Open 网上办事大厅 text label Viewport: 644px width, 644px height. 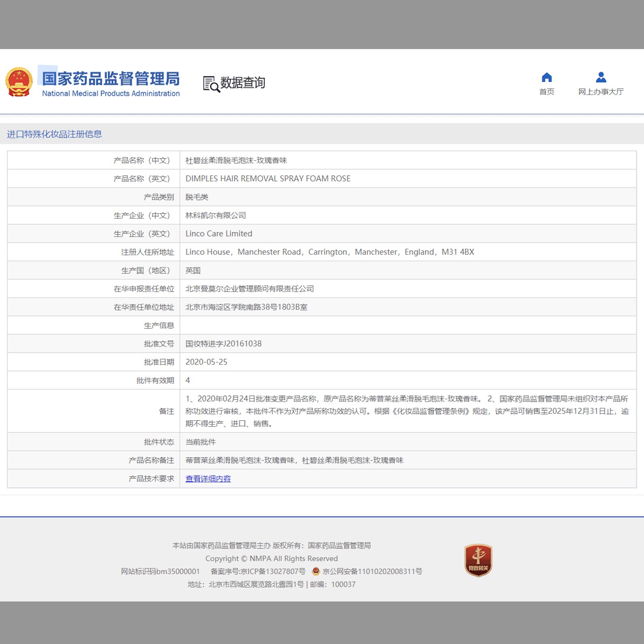(601, 92)
